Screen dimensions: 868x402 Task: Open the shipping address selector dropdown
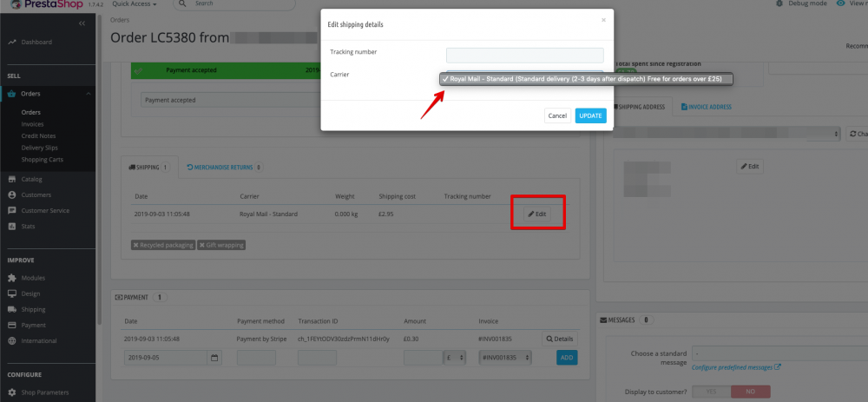pos(727,134)
